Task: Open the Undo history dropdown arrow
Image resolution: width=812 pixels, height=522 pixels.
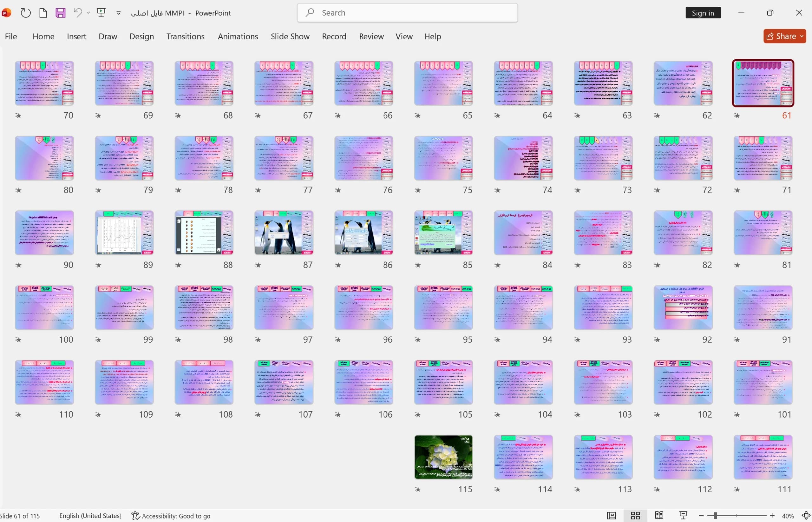Action: [x=88, y=13]
